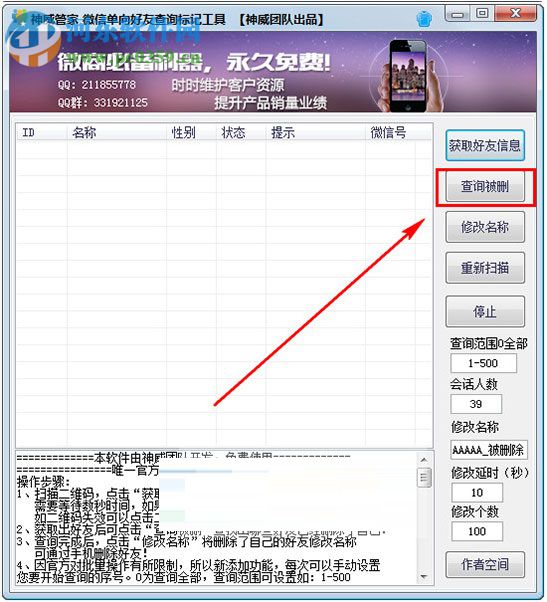Click the 修改个数 label
This screenshot has width=547, height=602.
[x=475, y=512]
